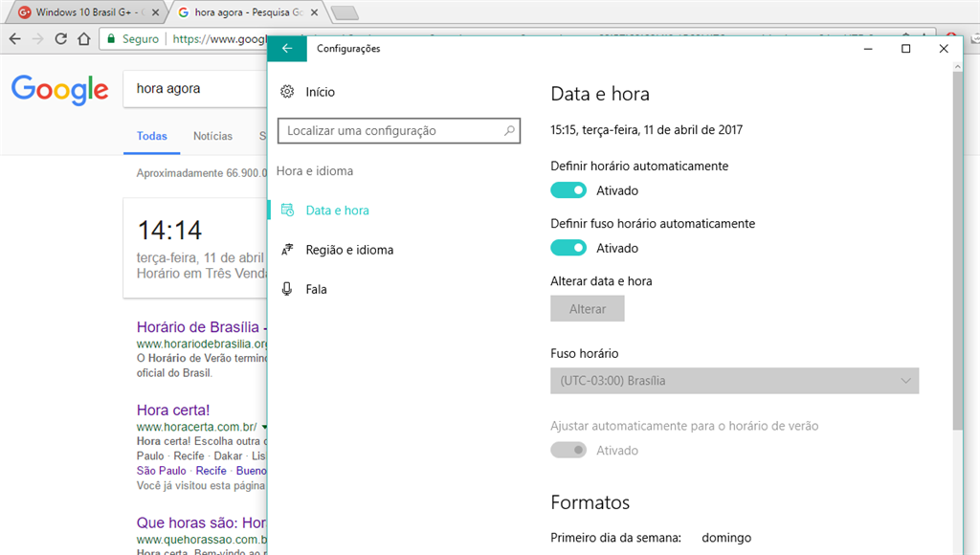Expand horacerta.com.br result arrow
Image resolution: width=980 pixels, height=555 pixels.
pos(264,428)
